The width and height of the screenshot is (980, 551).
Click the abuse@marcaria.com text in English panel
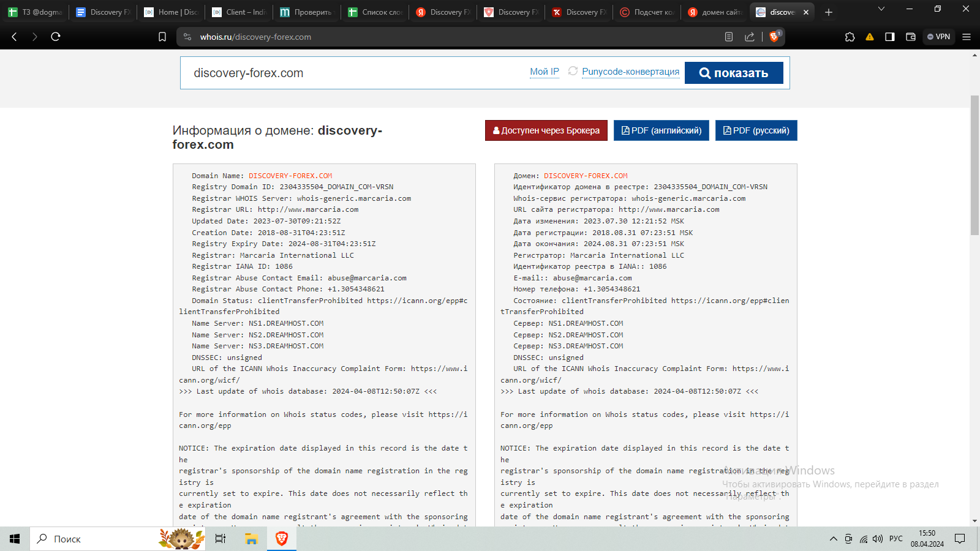tap(367, 278)
